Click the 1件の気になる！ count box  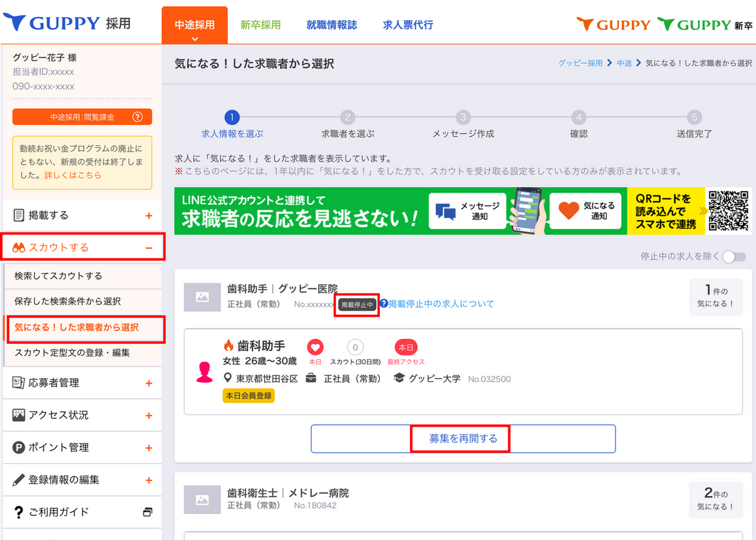click(x=715, y=297)
